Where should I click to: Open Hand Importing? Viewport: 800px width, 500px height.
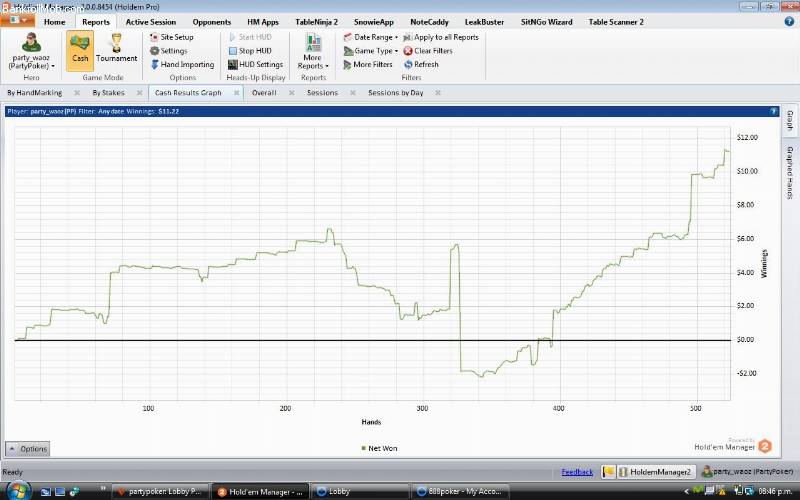click(x=182, y=65)
